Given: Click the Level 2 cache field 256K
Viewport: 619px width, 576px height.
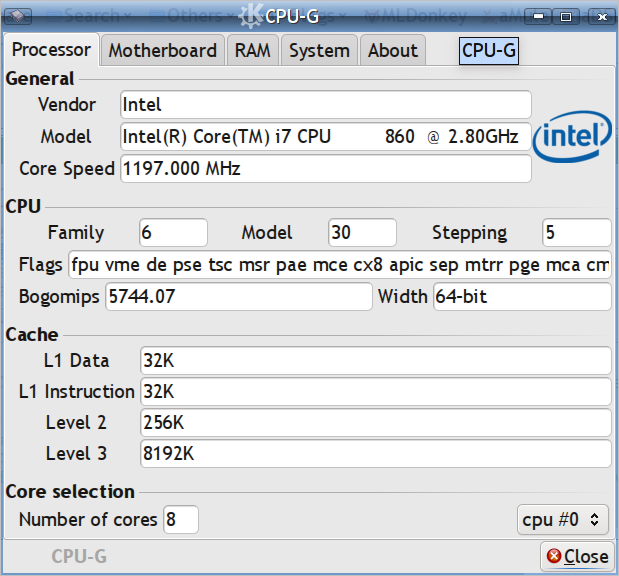Looking at the screenshot, I should pos(376,423).
